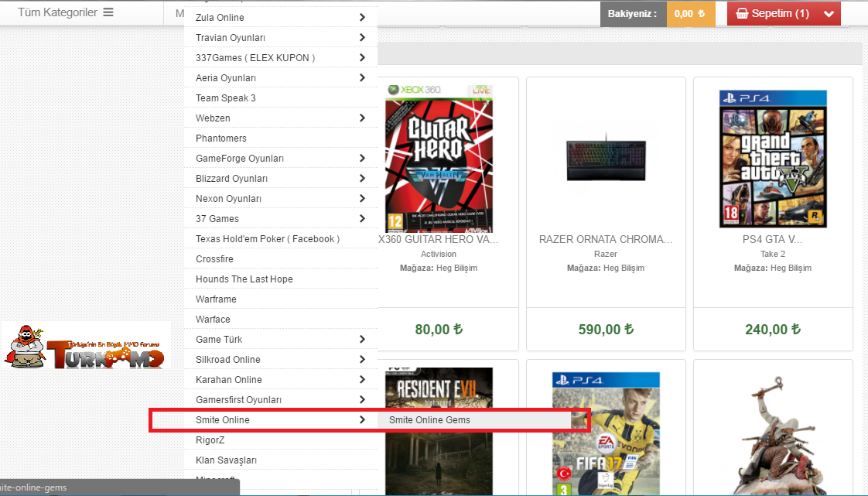Open the Game Türk category
This screenshot has height=496, width=868.
coord(219,340)
